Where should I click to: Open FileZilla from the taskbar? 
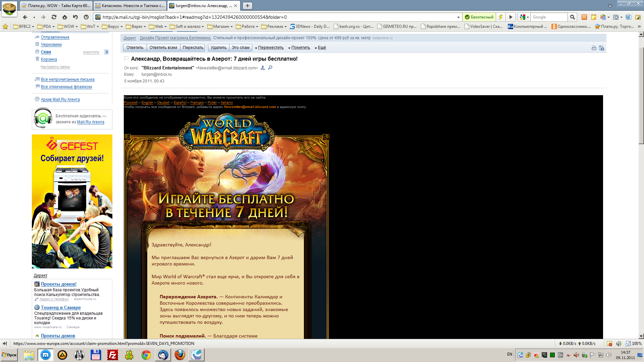pos(112,355)
